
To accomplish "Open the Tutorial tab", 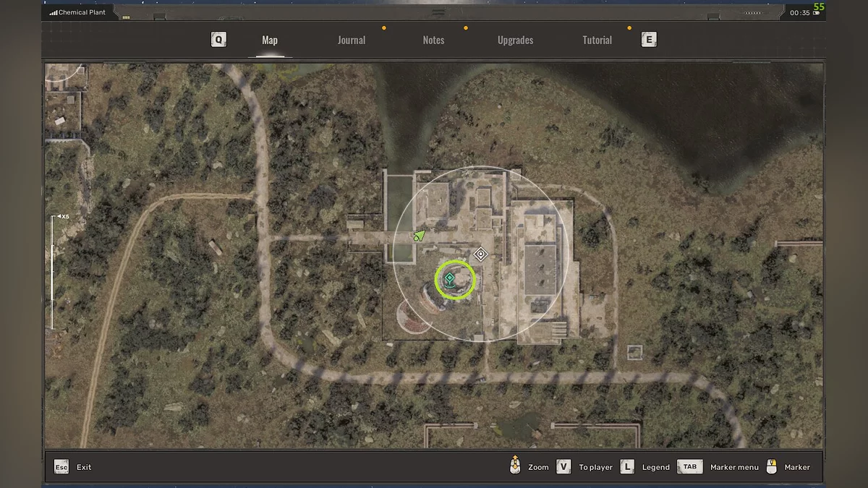I will tap(597, 40).
